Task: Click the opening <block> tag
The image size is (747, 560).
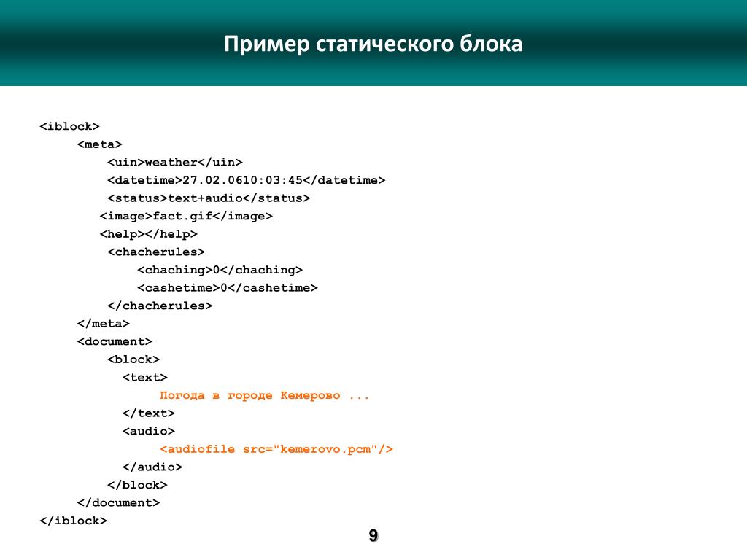Action: point(133,359)
